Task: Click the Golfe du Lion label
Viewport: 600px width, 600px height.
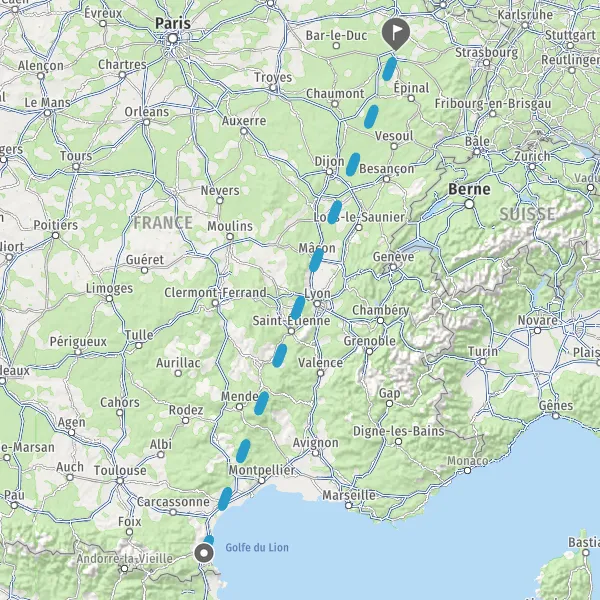Action: coord(257,548)
